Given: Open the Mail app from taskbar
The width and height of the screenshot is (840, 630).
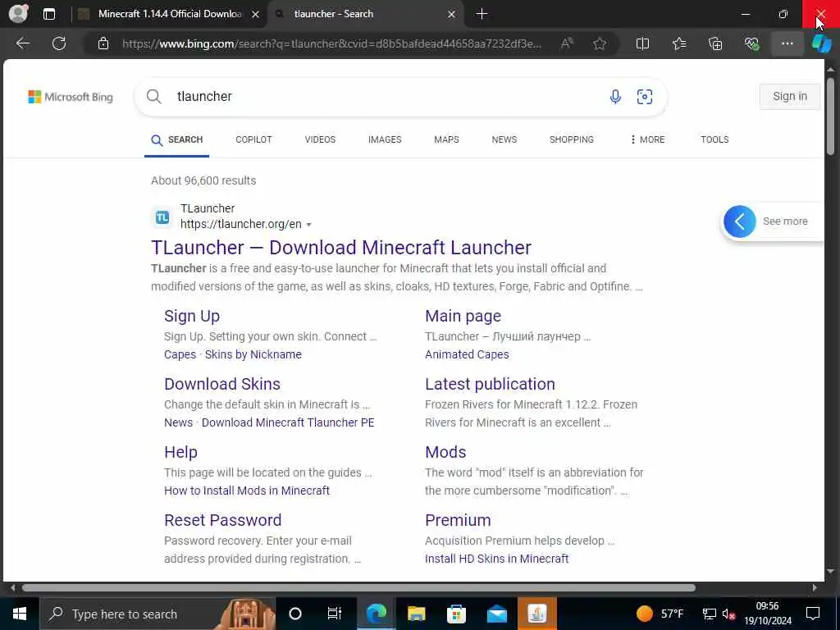Looking at the screenshot, I should (497, 614).
